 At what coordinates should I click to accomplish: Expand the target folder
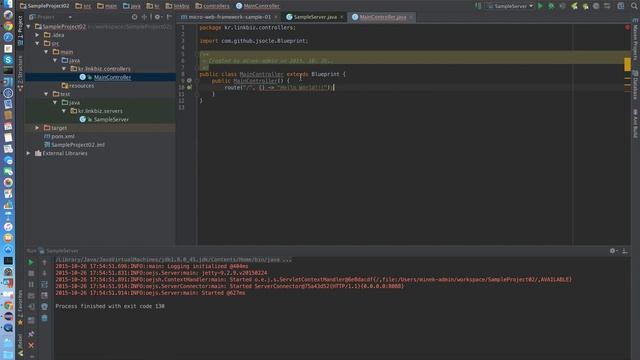(38, 128)
